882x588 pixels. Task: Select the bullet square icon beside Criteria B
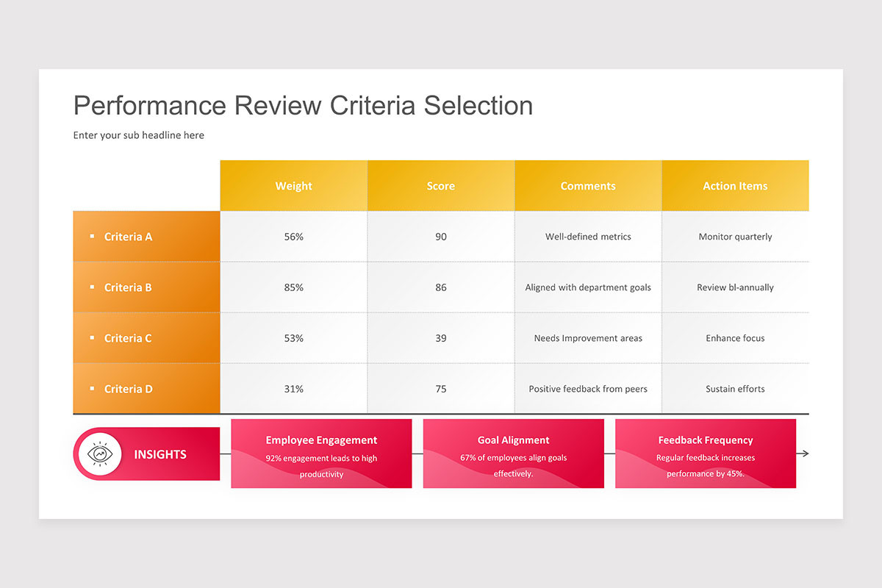click(93, 287)
